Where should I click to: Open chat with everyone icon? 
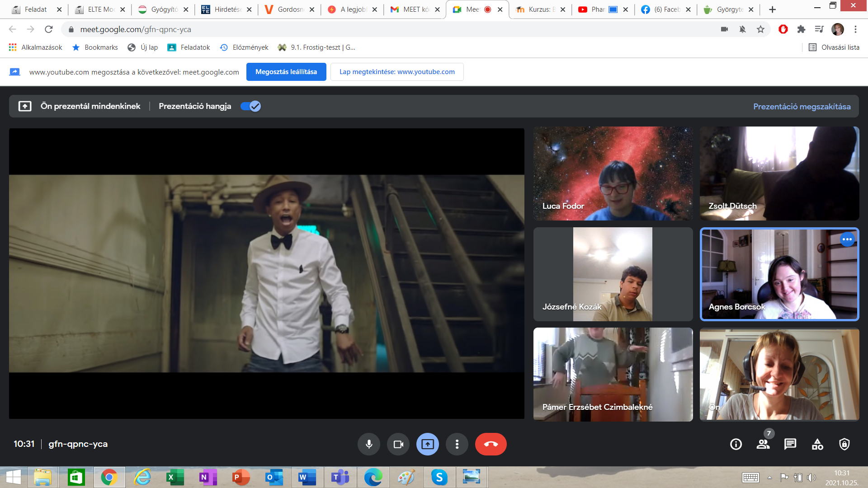click(790, 444)
